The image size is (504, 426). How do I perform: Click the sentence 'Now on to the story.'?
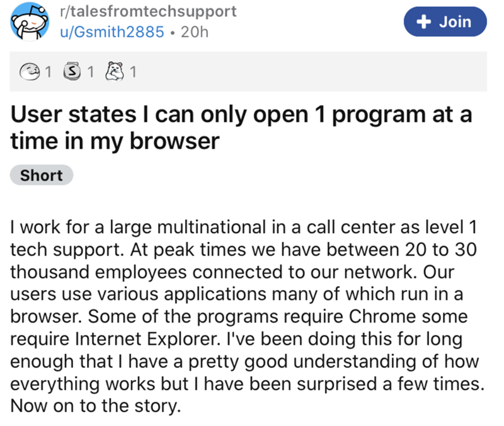click(96, 405)
